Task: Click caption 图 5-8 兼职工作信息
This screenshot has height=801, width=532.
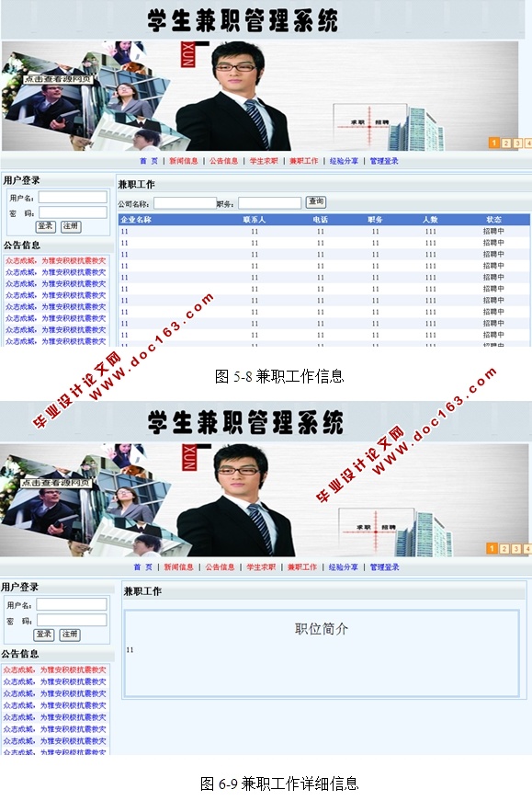Action: coord(279,376)
